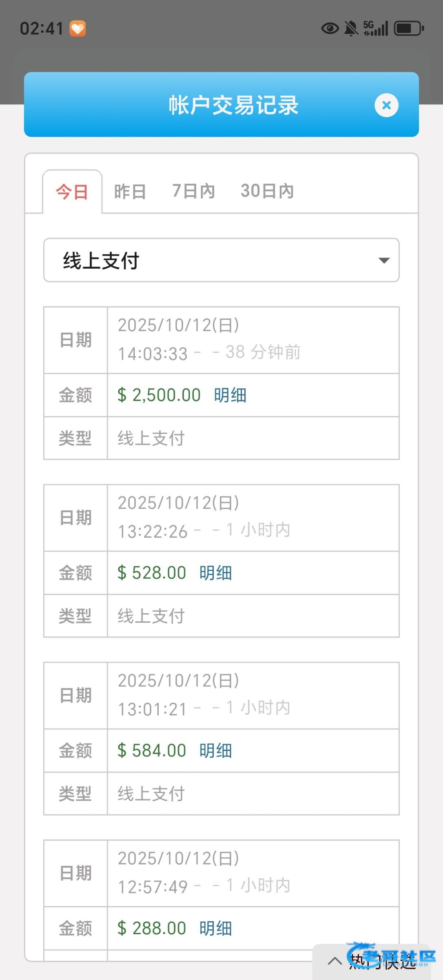
Task: Tap the 5G signal strength icon
Action: point(376,29)
